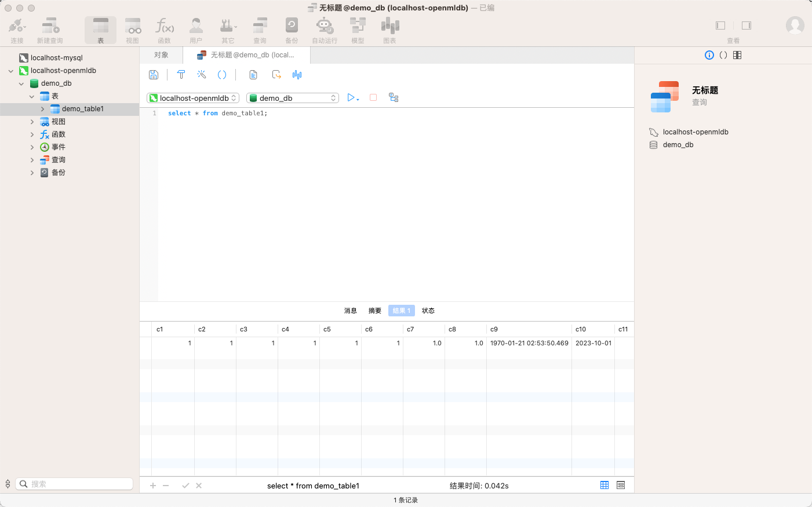The height and width of the screenshot is (507, 812).
Task: Click the 查看 (View) toolbar label
Action: click(x=733, y=41)
